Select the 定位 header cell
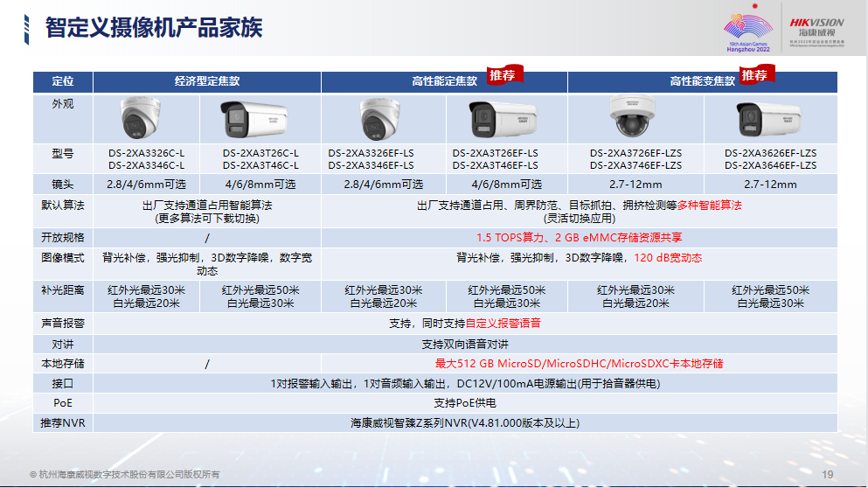Image resolution: width=868 pixels, height=488 pixels. [63, 81]
